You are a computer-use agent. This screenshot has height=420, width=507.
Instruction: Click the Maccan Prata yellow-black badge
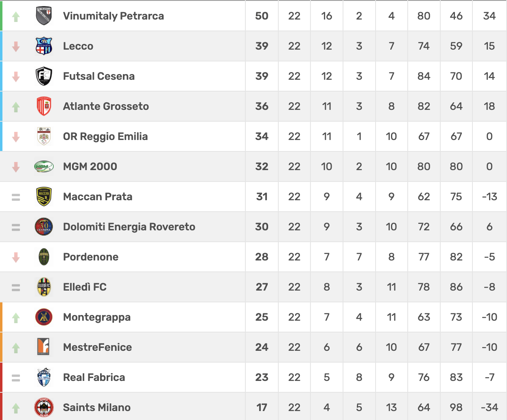coord(44,197)
